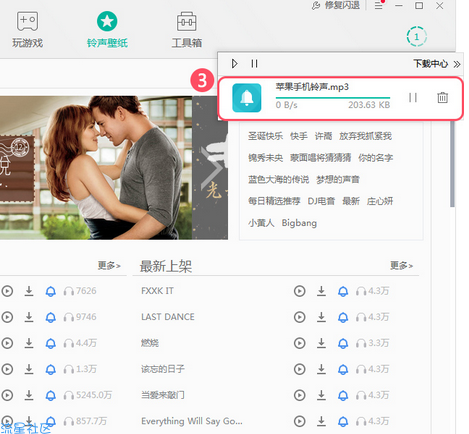The image size is (469, 434).
Task: Select the 每日精选推荐 tag
Action: 274,201
